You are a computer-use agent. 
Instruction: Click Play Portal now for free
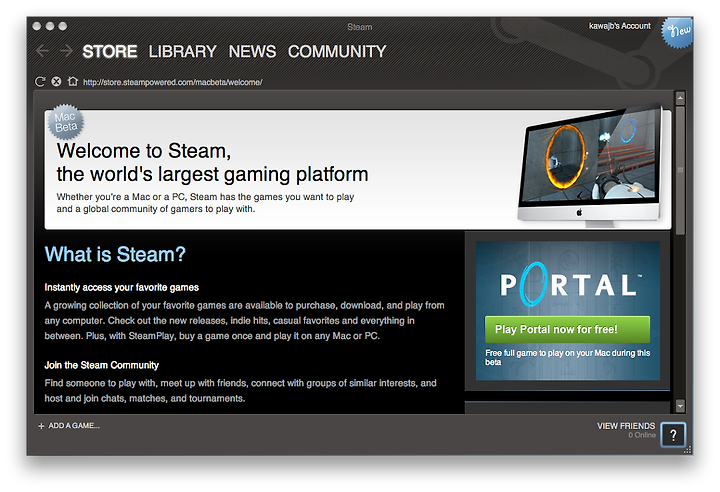coord(567,329)
